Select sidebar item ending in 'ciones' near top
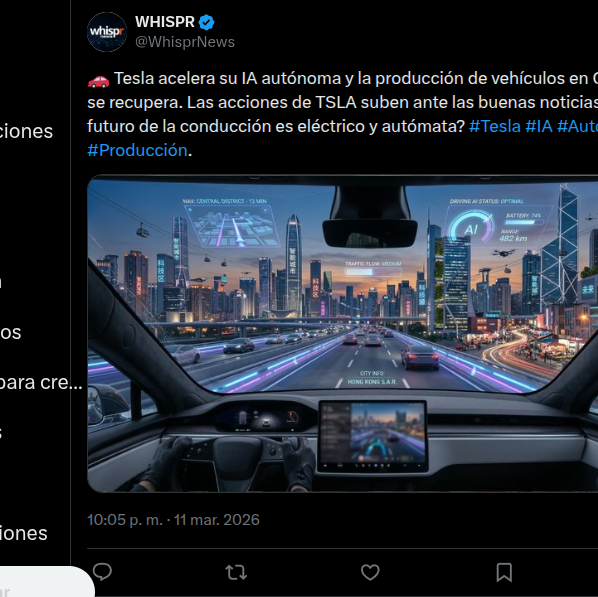The height and width of the screenshot is (597, 598). click(x=26, y=131)
